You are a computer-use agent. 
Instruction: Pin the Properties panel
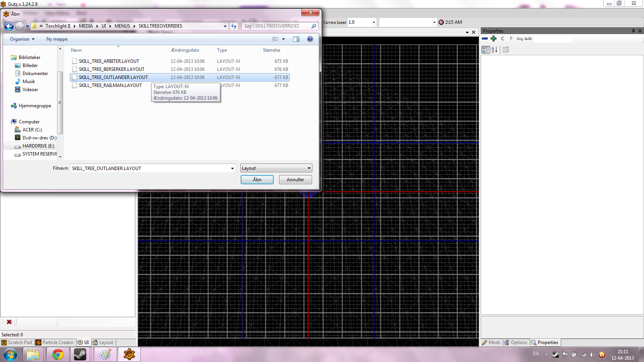633,31
